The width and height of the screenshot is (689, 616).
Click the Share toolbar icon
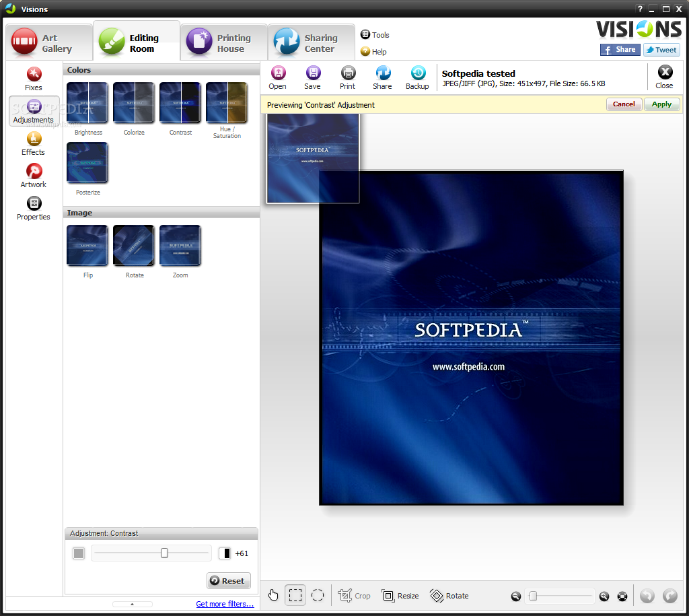pos(383,77)
